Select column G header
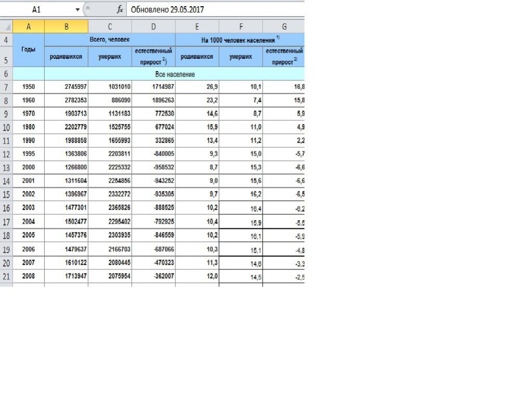 click(x=284, y=27)
